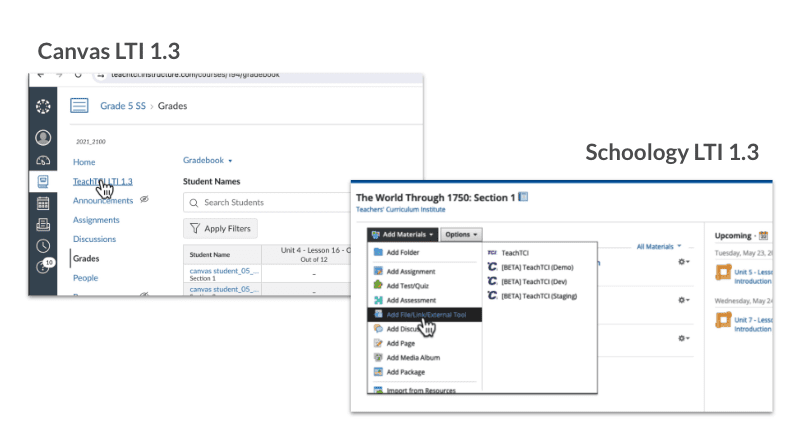Select [BETA] TeachTCI (Staging) tool
Screen dimensions: 802x441
(x=540, y=296)
